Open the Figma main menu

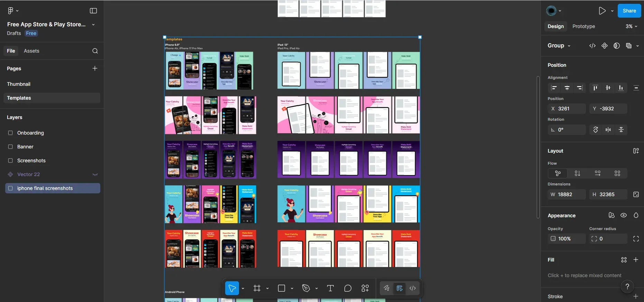point(13,11)
